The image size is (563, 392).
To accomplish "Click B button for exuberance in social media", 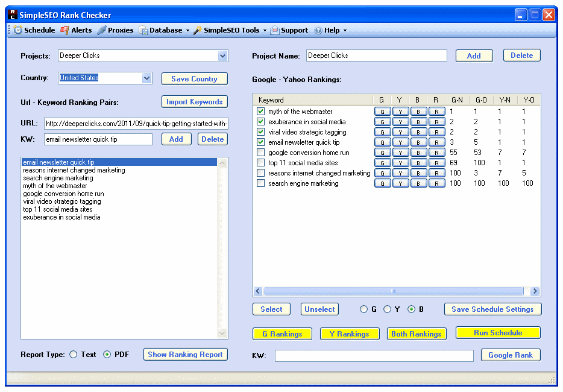I will point(418,122).
